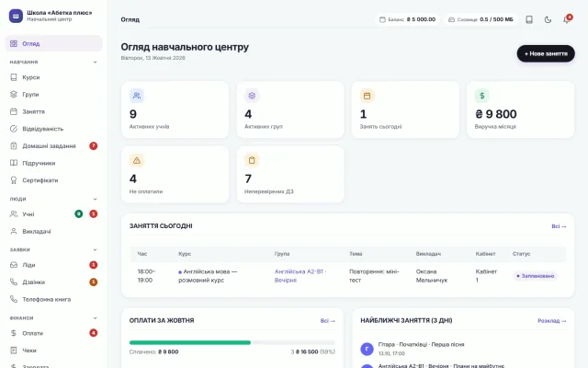The image size is (588, 368).
Task: Click the Ліди inbox icon
Action: pos(14,265)
